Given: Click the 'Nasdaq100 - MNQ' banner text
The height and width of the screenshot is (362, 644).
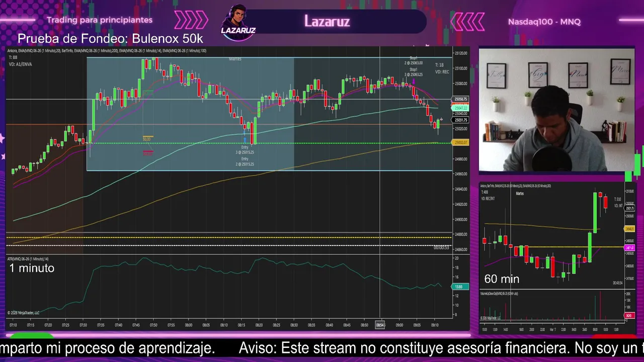Looking at the screenshot, I should (x=544, y=22).
